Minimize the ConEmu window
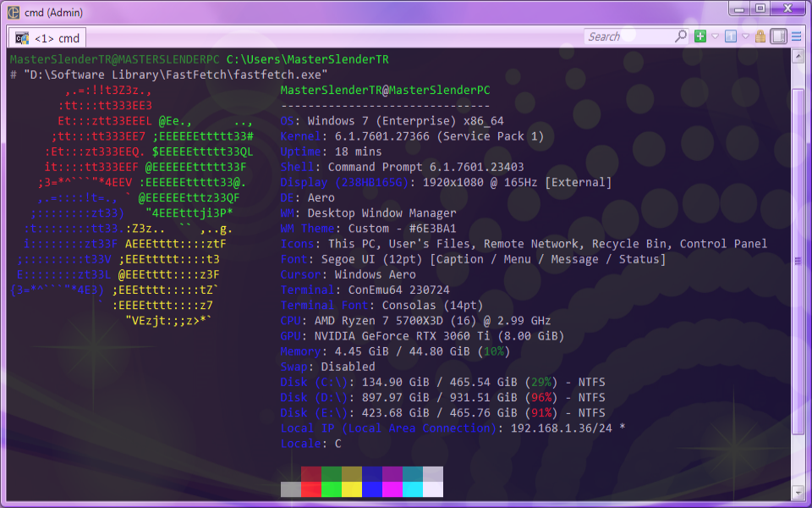Image resolution: width=812 pixels, height=508 pixels. coord(739,8)
